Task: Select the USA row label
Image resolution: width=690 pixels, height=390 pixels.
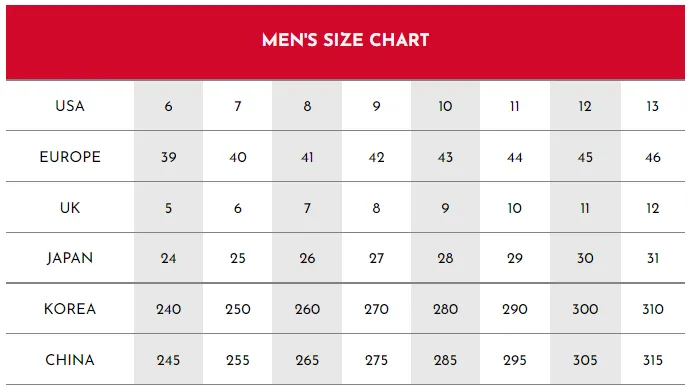Action: click(70, 106)
